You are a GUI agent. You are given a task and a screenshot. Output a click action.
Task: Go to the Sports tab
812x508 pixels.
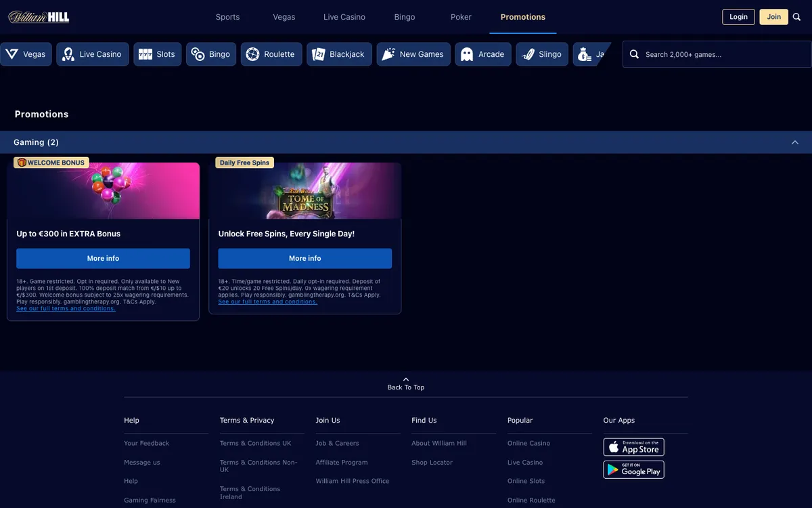[x=227, y=17]
